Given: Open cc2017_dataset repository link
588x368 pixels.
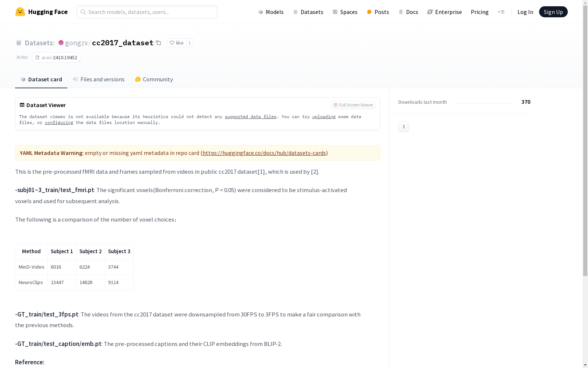Looking at the screenshot, I should coord(123,43).
